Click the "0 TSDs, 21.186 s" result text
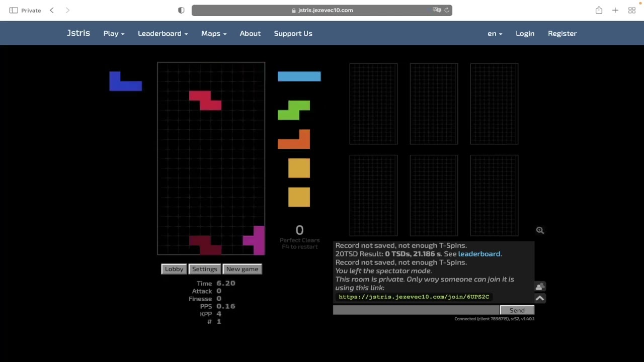Image resolution: width=644 pixels, height=362 pixels. (x=413, y=254)
